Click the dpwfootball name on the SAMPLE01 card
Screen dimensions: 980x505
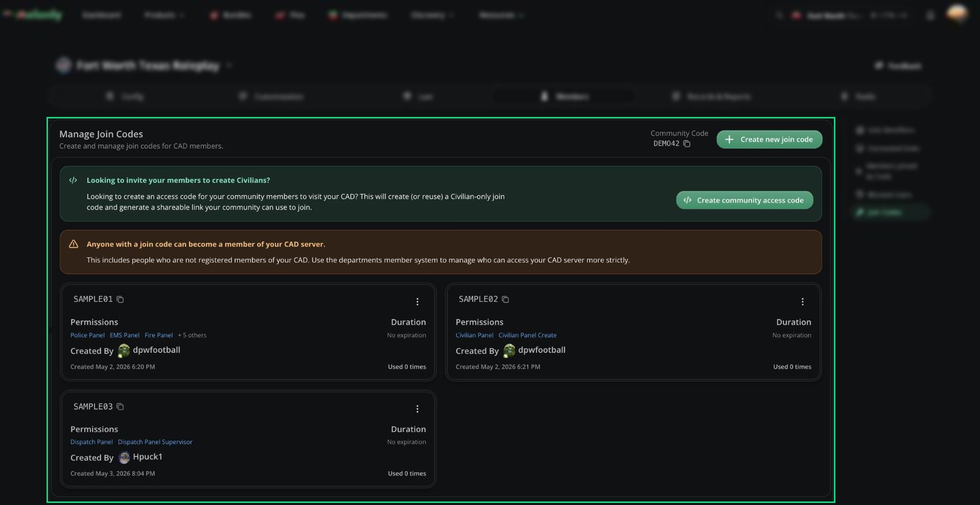coord(156,350)
